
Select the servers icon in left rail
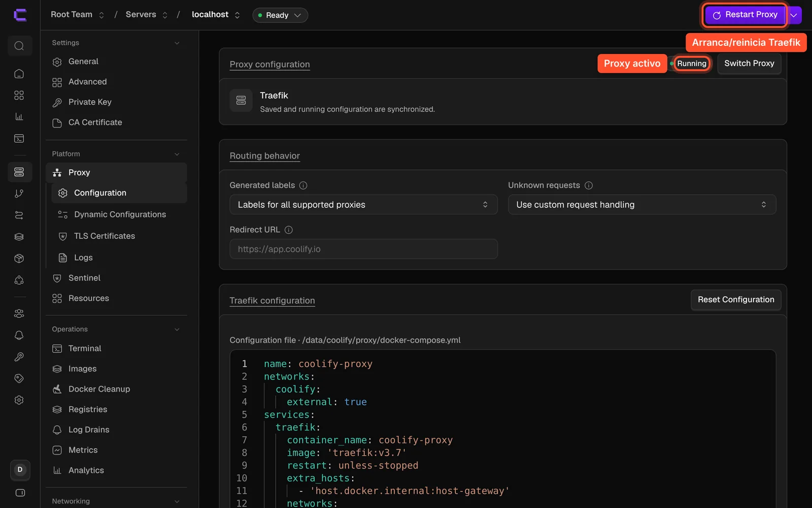(x=19, y=172)
